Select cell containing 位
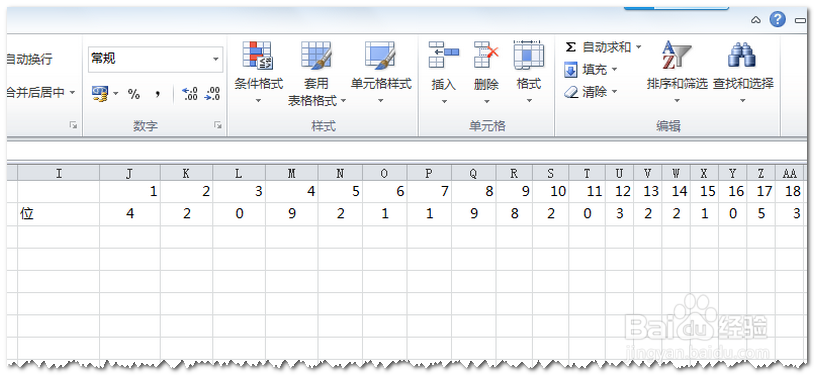This screenshot has width=814, height=381. (59, 214)
